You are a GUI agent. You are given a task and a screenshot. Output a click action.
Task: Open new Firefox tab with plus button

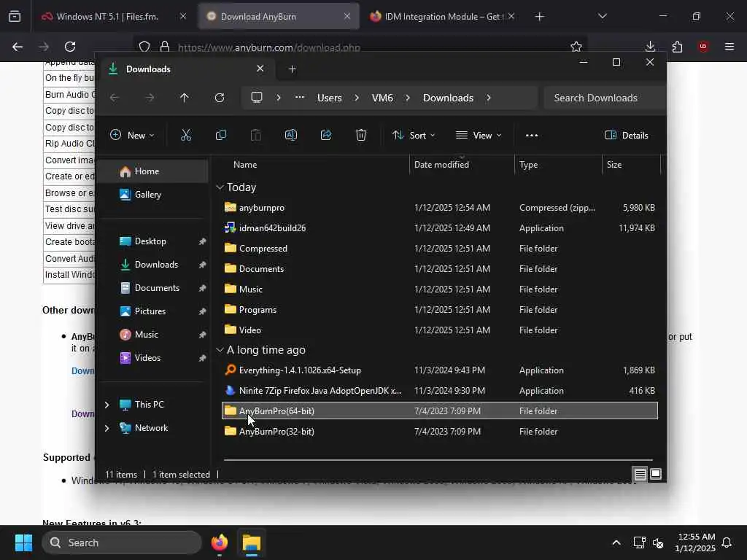tap(539, 17)
